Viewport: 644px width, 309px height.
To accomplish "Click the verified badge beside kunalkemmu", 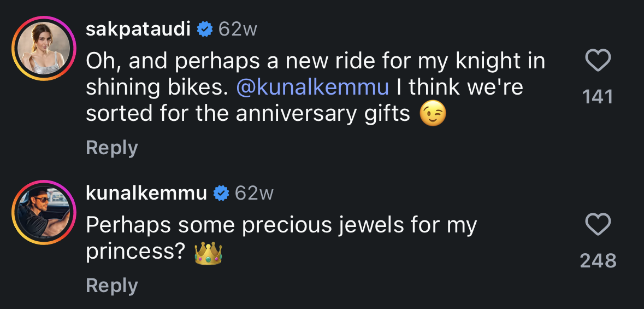I will (x=221, y=194).
